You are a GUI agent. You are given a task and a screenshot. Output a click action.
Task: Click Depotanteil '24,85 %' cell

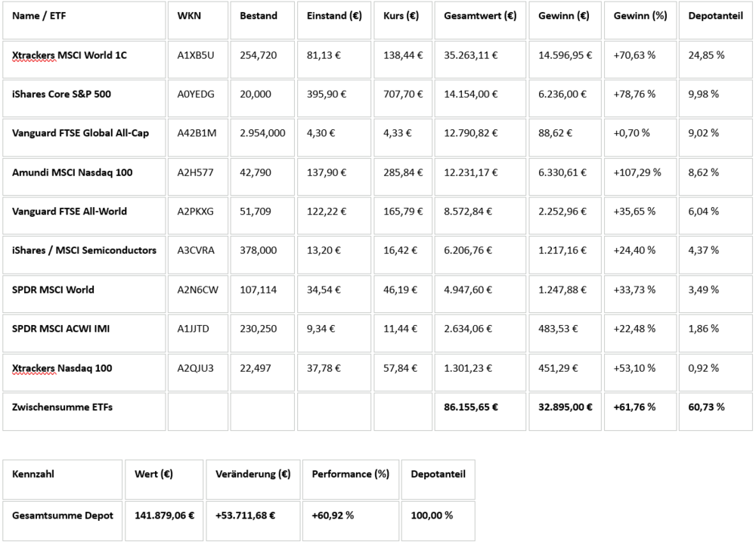(715, 60)
